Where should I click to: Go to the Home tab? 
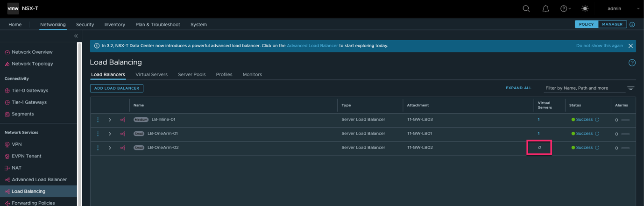tap(15, 24)
